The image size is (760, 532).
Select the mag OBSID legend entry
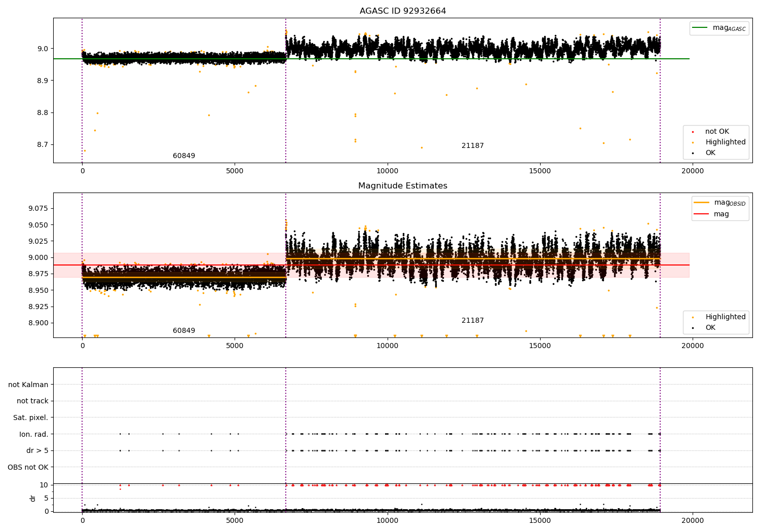click(x=720, y=203)
